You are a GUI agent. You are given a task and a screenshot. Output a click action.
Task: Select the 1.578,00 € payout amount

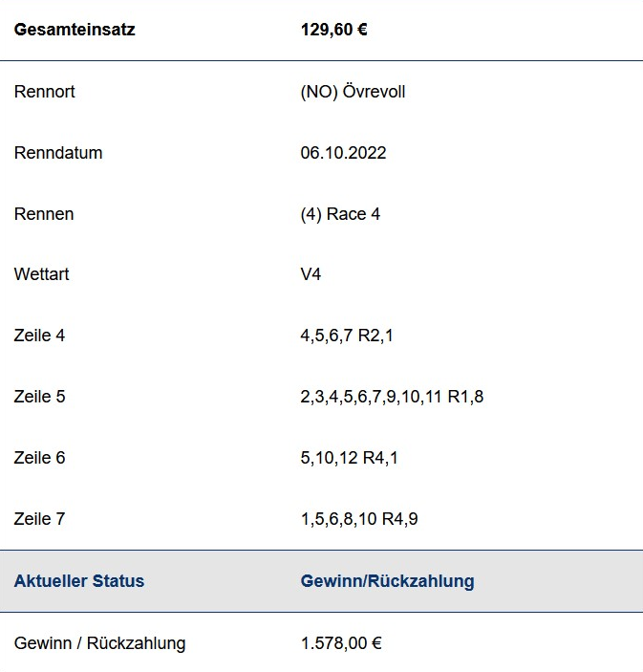click(x=341, y=643)
